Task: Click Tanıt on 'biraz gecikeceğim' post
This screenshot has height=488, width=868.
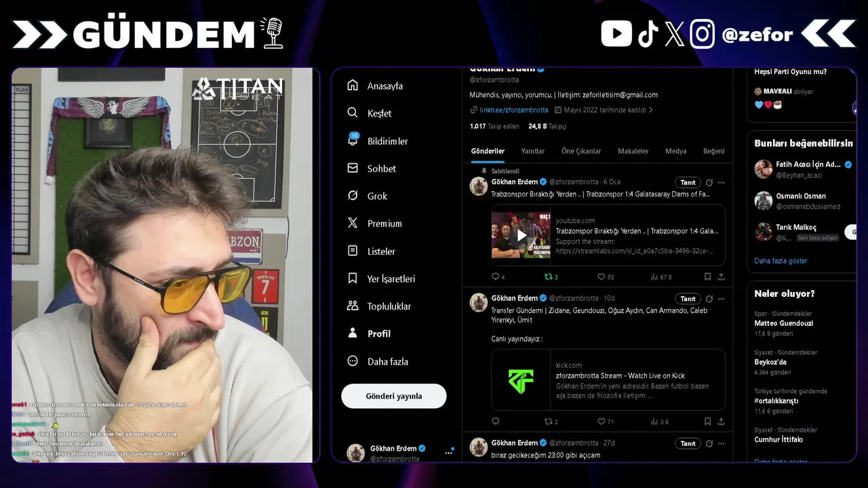Action: click(688, 443)
